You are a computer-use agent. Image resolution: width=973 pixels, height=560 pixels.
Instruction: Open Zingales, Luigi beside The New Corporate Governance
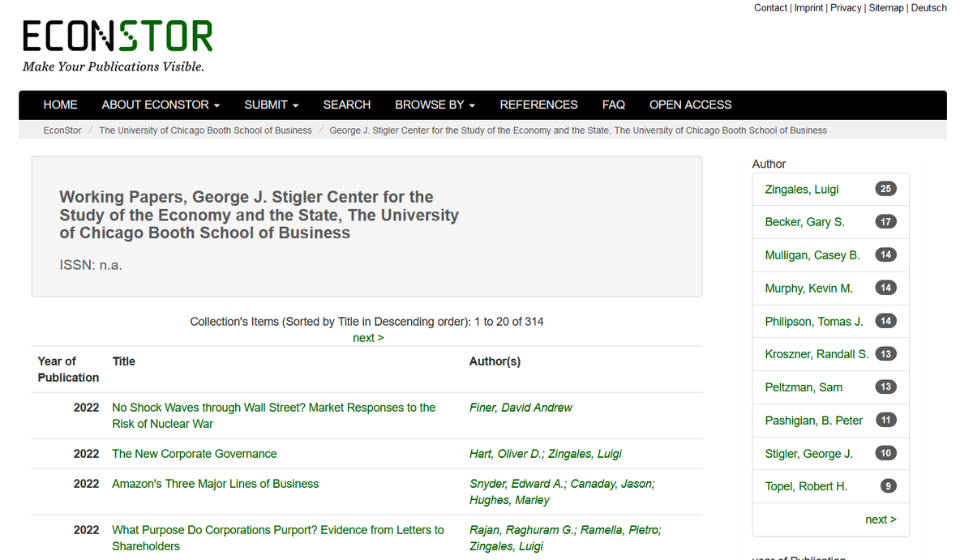[585, 454]
